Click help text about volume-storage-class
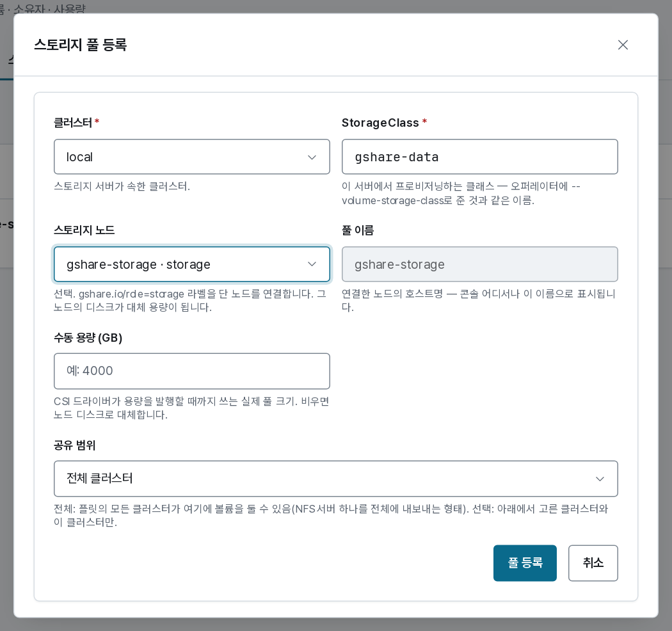This screenshot has height=631, width=672. coord(461,193)
